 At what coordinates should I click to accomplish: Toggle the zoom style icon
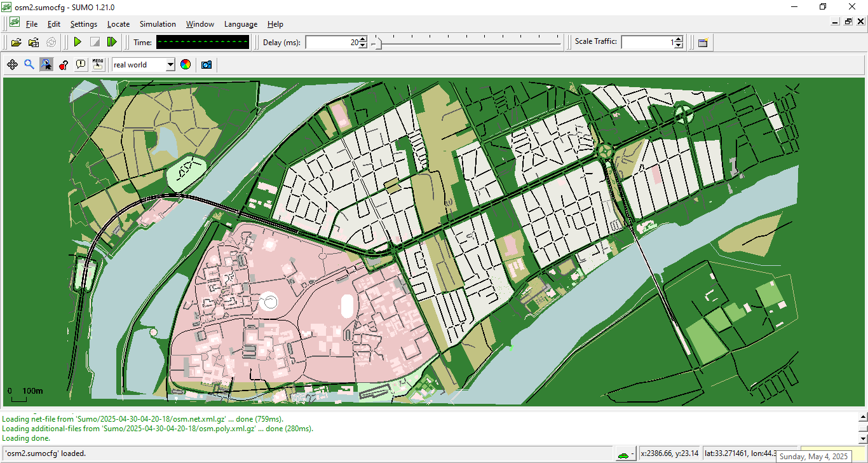point(46,65)
